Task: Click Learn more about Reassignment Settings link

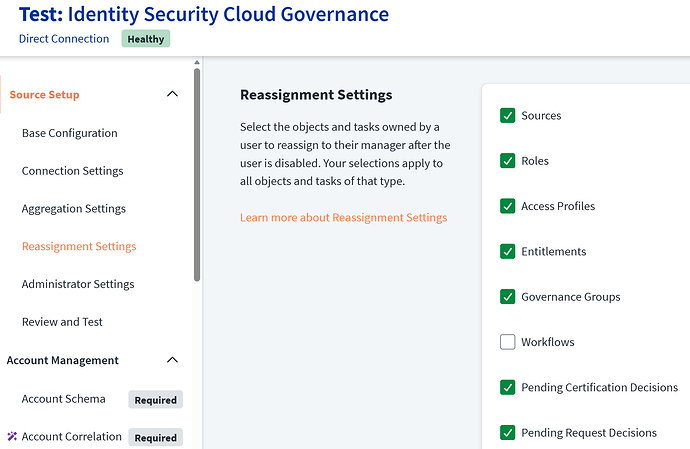Action: point(343,217)
